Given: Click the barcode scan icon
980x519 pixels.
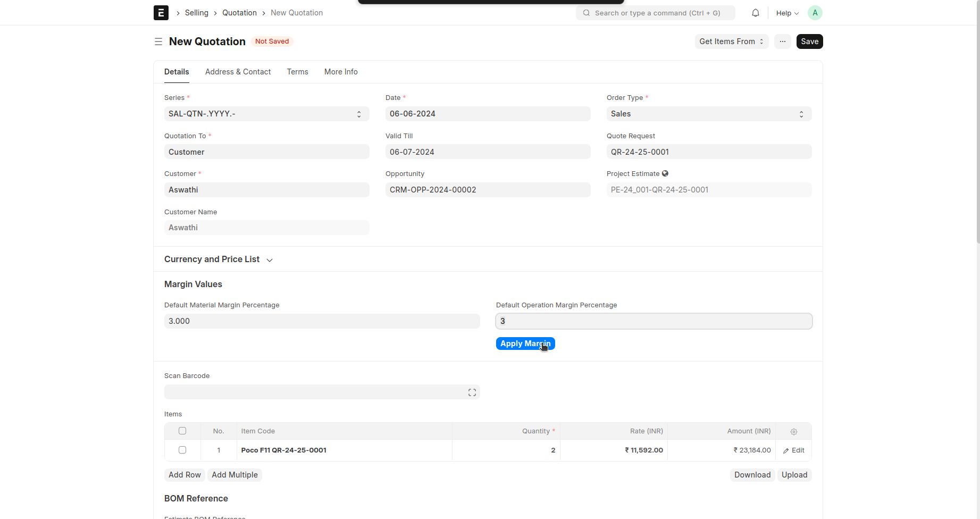Looking at the screenshot, I should pyautogui.click(x=472, y=392).
